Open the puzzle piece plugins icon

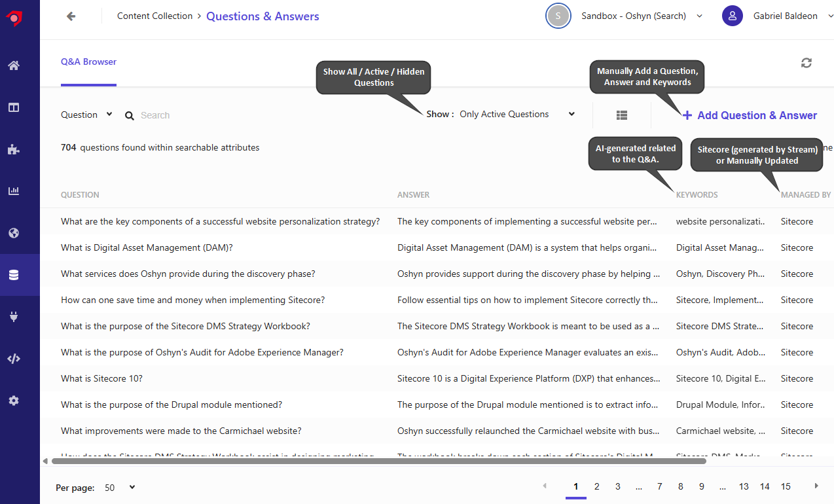coord(14,149)
